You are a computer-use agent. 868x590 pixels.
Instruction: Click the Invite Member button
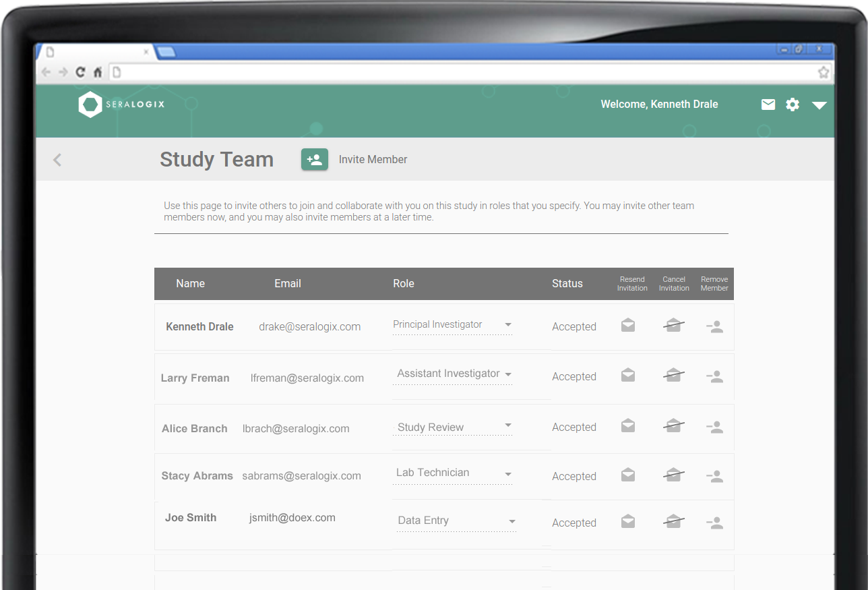point(373,159)
